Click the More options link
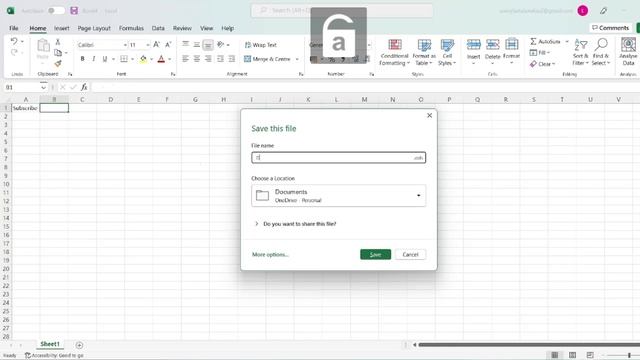The height and width of the screenshot is (360, 640). coord(270,254)
